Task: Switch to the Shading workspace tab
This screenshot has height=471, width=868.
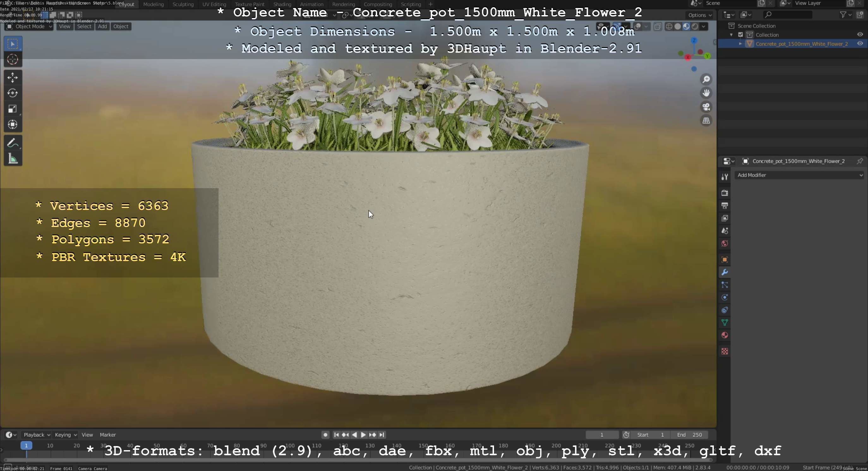Action: 282,4
